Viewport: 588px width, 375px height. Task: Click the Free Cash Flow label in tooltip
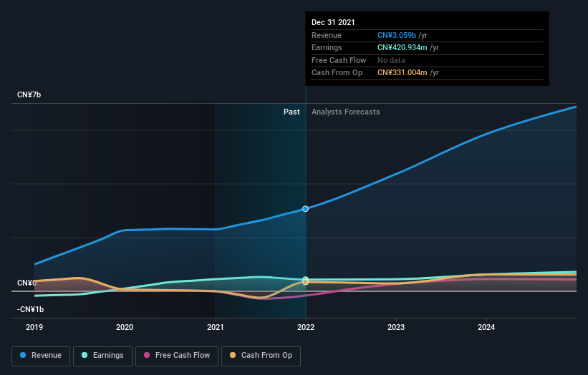339,60
